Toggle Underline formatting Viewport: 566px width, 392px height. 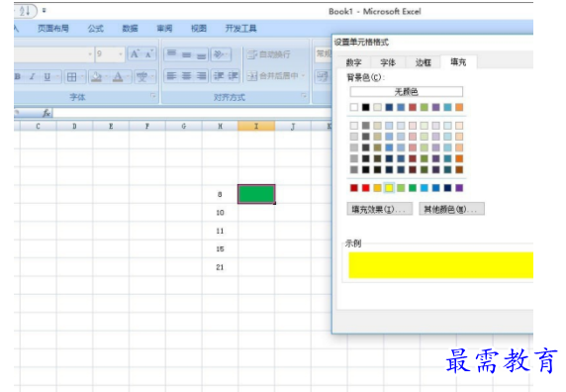click(47, 76)
